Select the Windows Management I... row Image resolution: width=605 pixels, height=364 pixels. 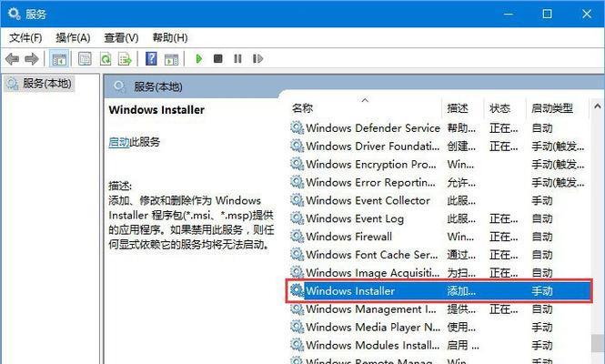tap(439, 309)
